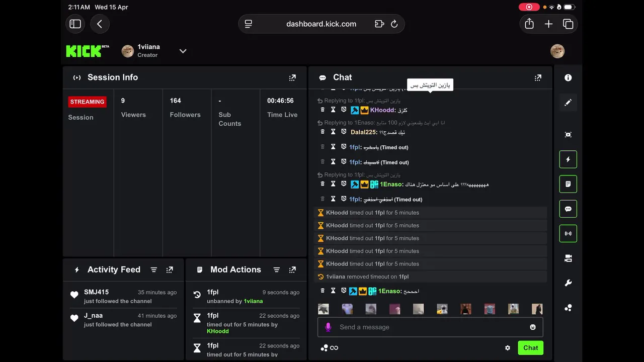Open Mod Actions filter options
The height and width of the screenshot is (362, 644).
(276, 270)
